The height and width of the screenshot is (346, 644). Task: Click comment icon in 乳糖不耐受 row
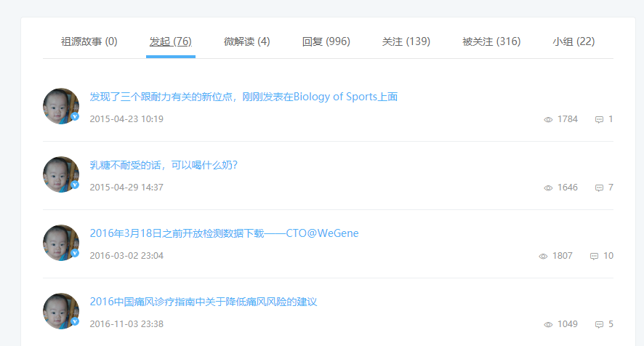click(x=599, y=188)
